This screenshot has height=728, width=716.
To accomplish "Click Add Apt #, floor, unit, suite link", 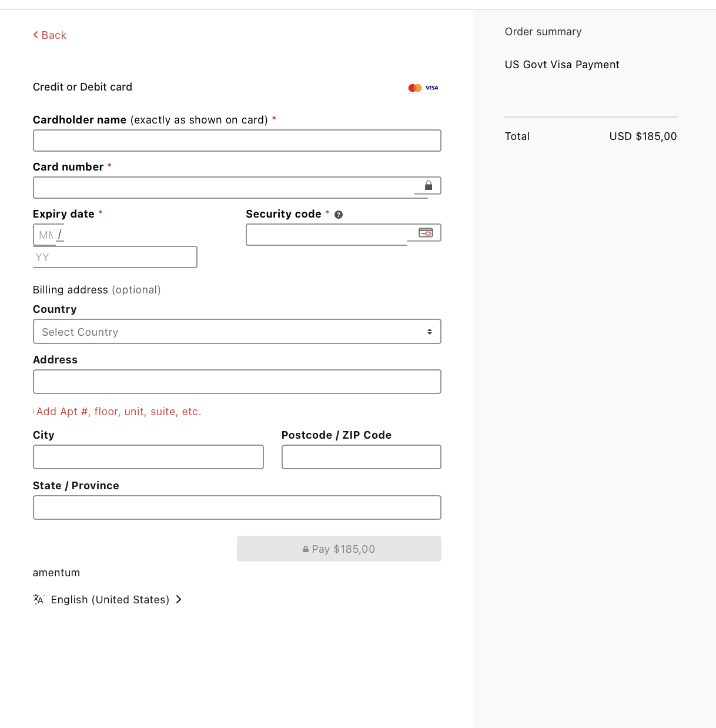I will (118, 412).
